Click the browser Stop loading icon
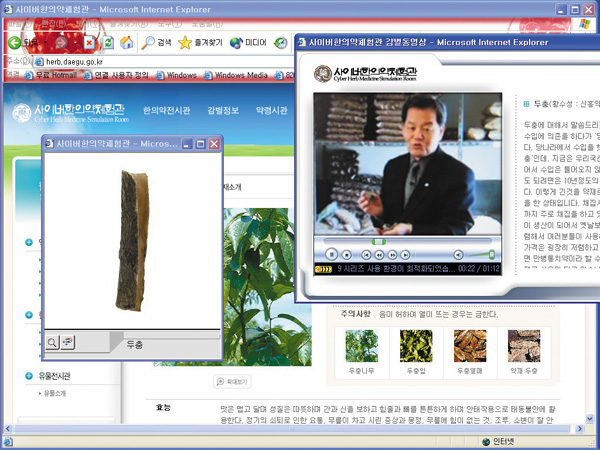Screen dimensions: 600x450 pyautogui.click(x=89, y=43)
